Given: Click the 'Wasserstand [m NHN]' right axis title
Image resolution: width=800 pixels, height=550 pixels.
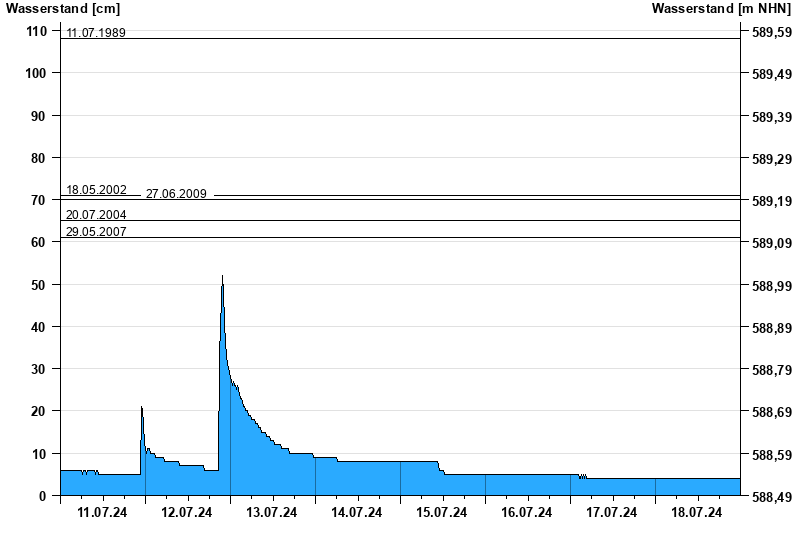Looking at the screenshot, I should tap(720, 9).
